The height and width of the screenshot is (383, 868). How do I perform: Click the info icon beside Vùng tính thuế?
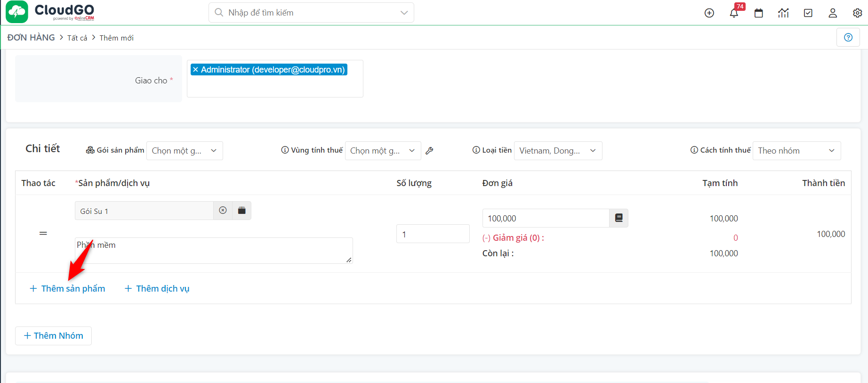click(285, 150)
